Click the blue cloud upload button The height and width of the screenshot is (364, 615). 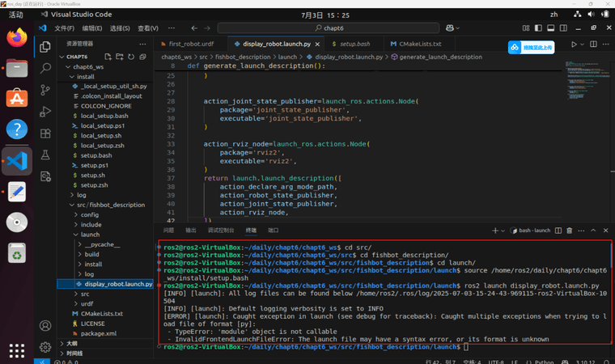click(531, 48)
